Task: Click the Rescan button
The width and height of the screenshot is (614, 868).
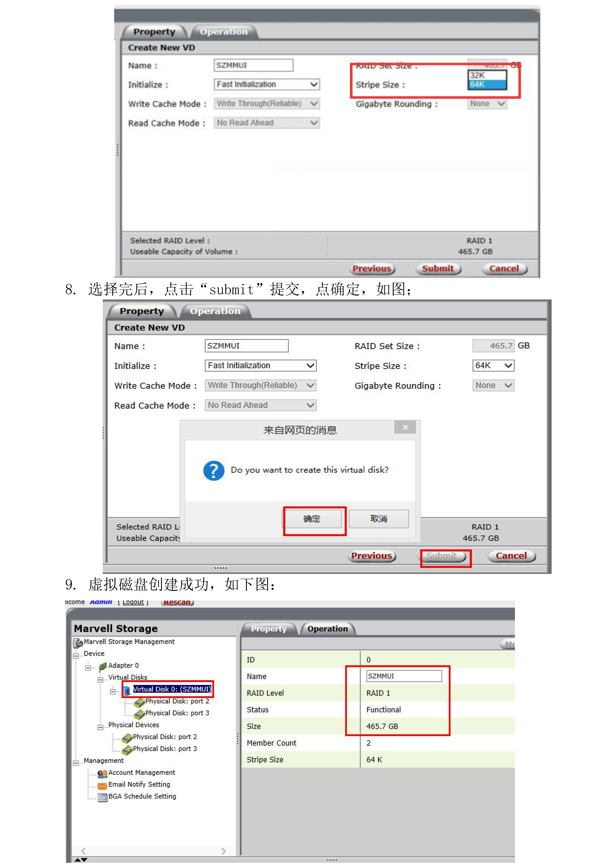Action: [x=177, y=602]
